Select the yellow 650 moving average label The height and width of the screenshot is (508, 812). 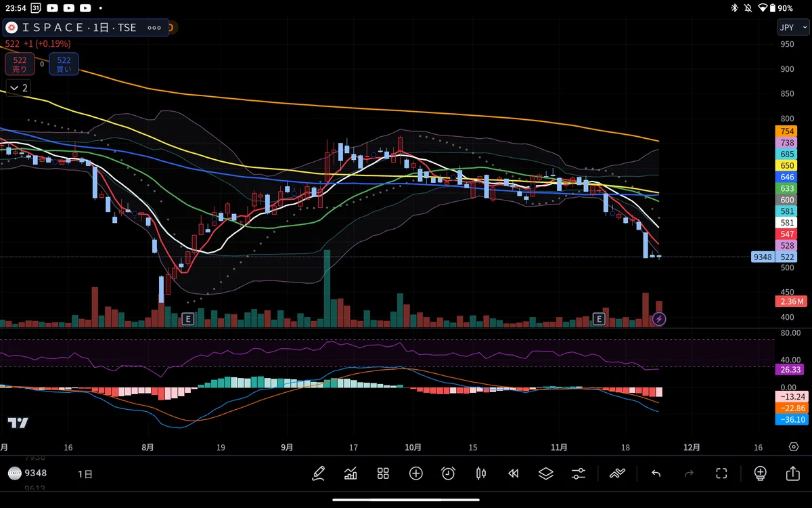pos(787,166)
